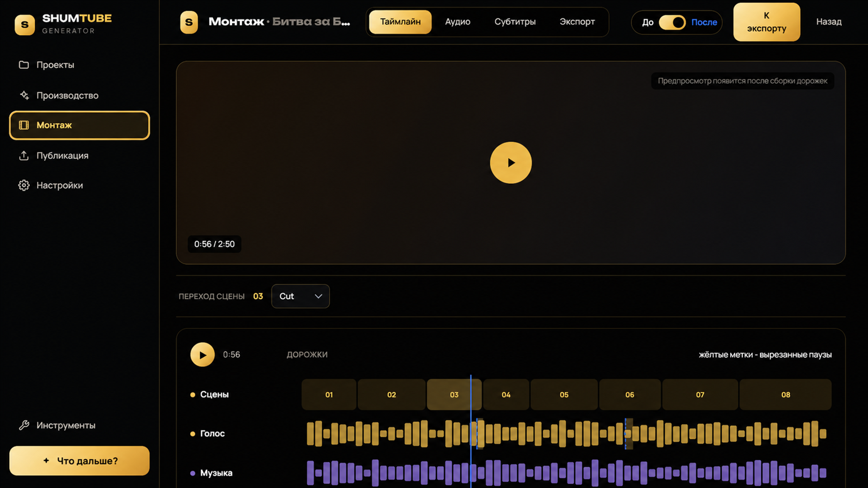This screenshot has height=488, width=868.
Task: Click the SHUMTUBE logo icon in sidebar
Action: [25, 25]
